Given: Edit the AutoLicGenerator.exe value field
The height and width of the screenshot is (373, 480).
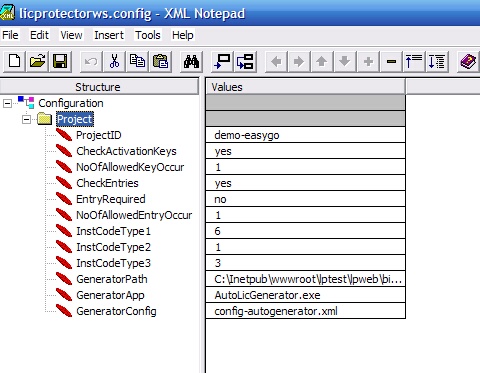Looking at the screenshot, I should click(305, 295).
